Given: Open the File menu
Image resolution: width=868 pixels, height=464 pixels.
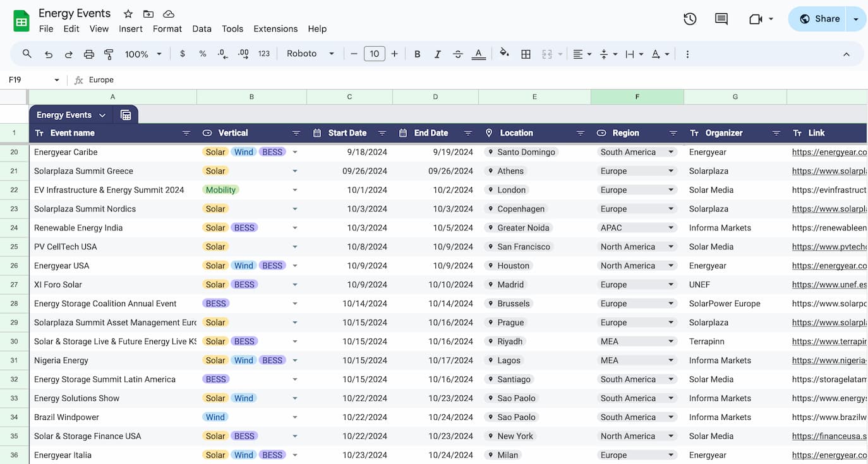Looking at the screenshot, I should click(x=46, y=29).
